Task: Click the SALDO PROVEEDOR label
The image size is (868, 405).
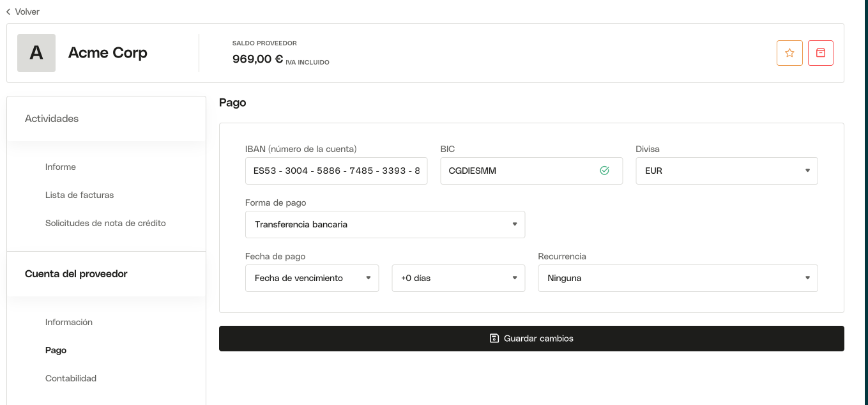Action: [264, 43]
